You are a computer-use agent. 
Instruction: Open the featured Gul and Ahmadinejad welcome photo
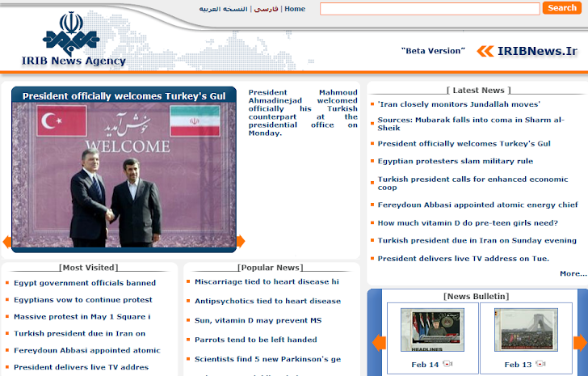124,175
